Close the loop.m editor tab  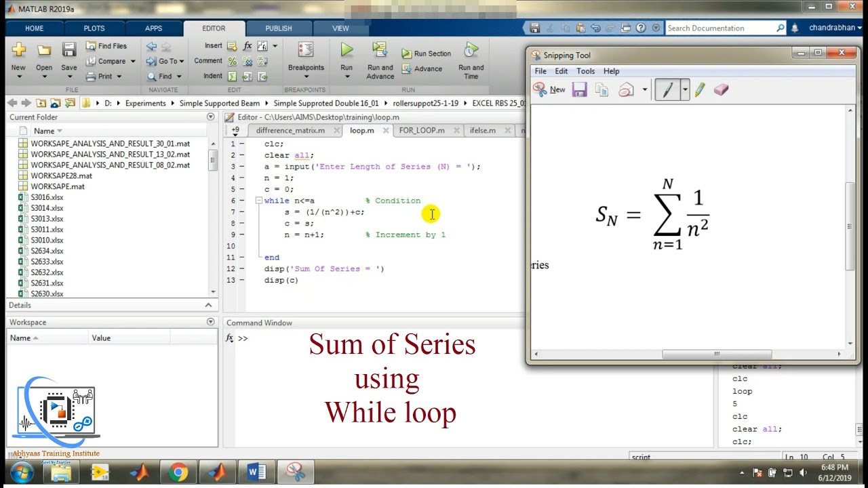click(386, 131)
